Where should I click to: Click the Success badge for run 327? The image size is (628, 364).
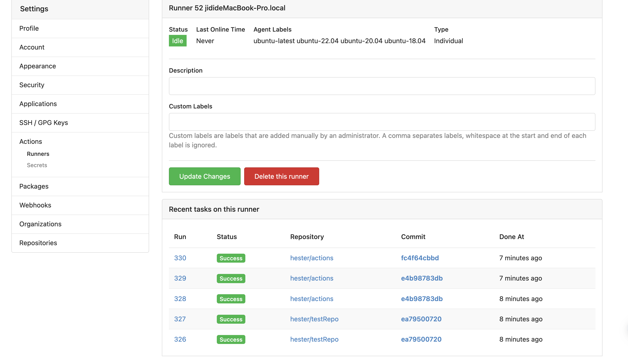click(x=231, y=319)
